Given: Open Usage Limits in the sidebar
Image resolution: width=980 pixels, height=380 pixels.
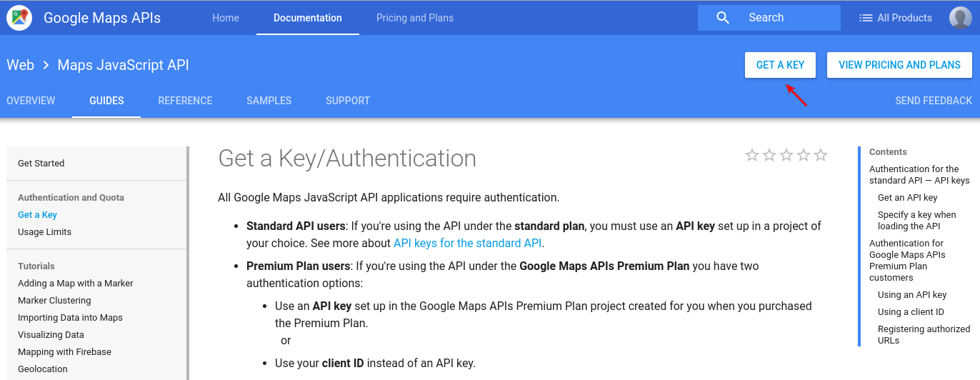Looking at the screenshot, I should (44, 232).
